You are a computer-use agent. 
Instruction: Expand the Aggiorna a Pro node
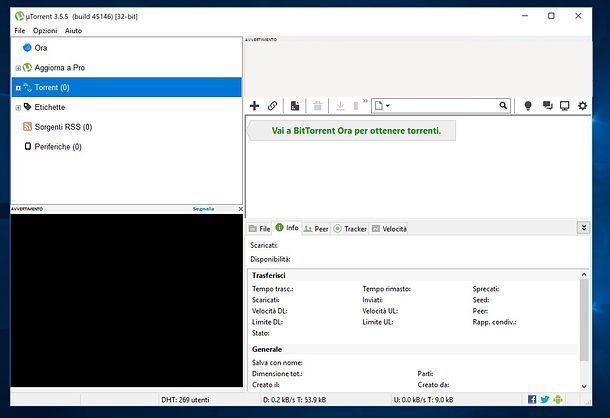(18, 68)
